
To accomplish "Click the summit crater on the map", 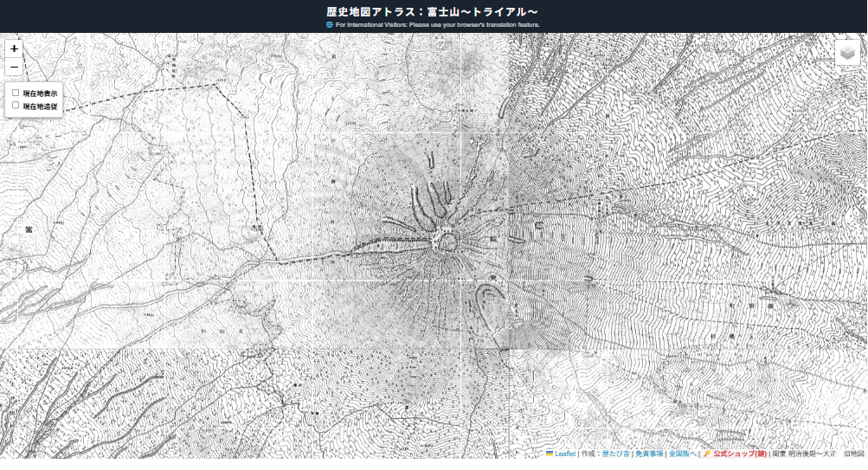I will point(447,241).
